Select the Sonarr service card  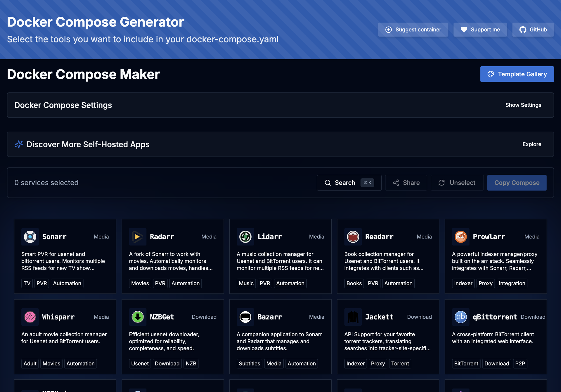pos(65,256)
